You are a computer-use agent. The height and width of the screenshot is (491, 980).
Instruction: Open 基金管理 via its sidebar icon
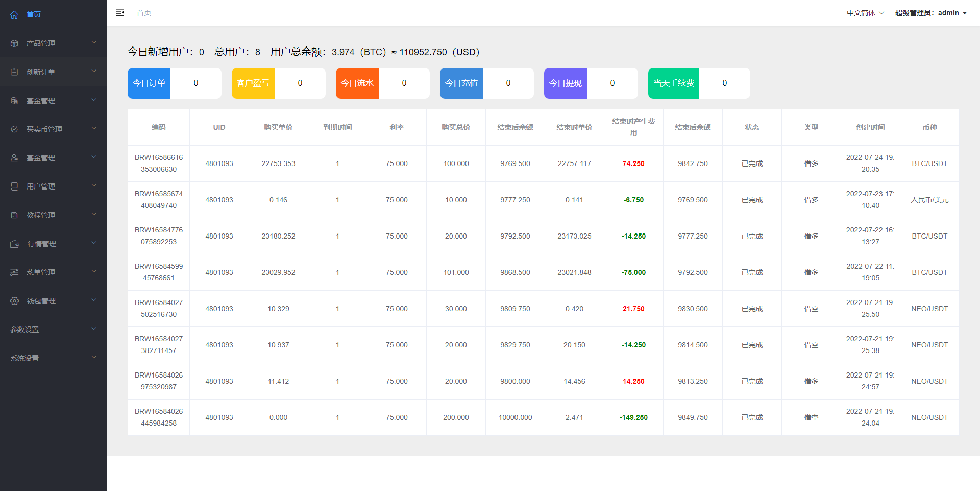14,100
